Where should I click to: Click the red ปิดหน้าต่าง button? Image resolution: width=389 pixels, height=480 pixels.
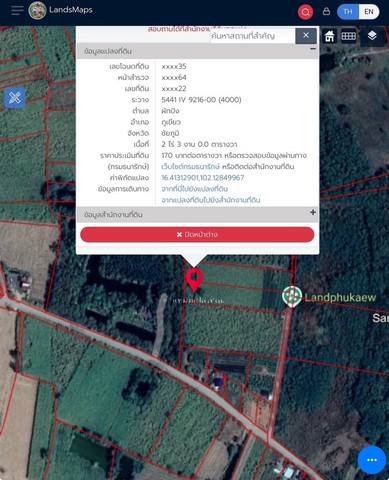(197, 234)
